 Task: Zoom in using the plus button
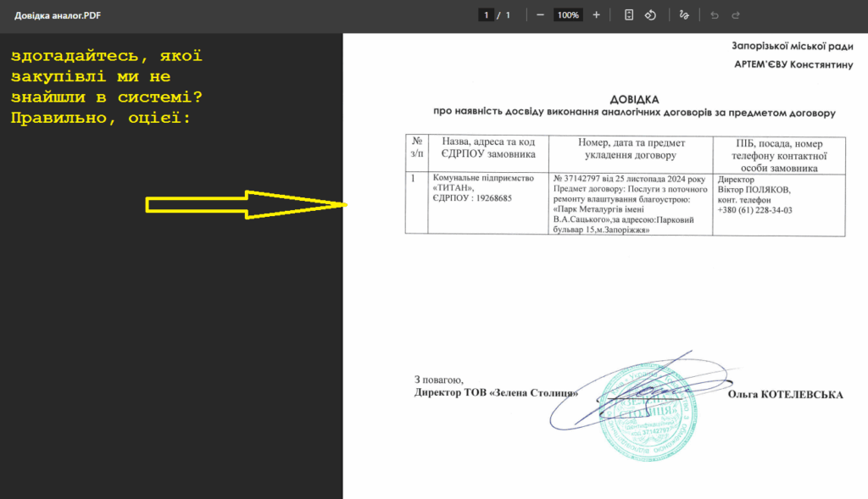(596, 15)
